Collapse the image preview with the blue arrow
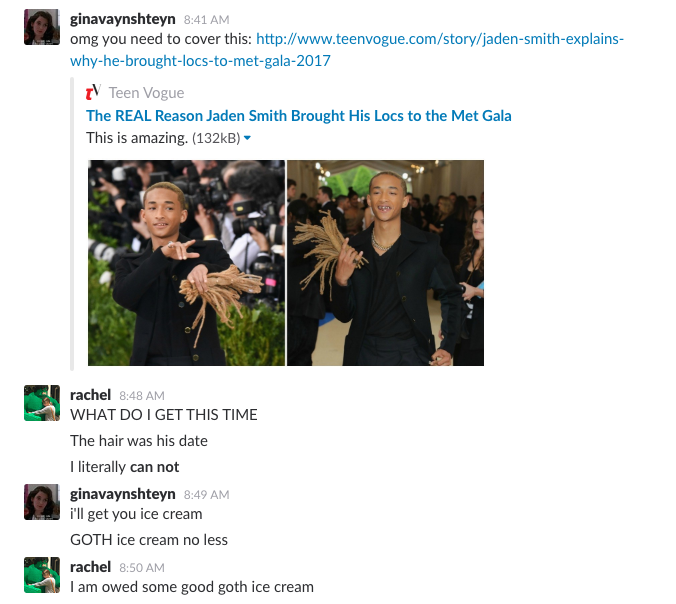 click(247, 138)
